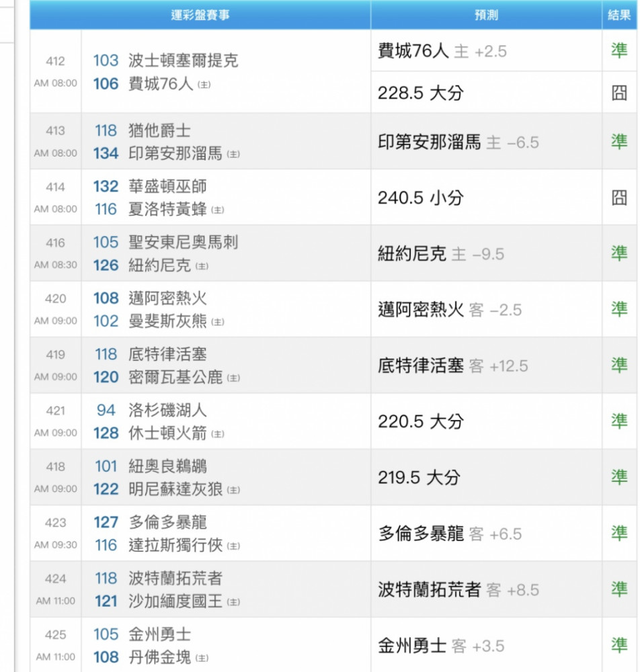Viewport: 640px width, 672px height.
Task: Click the 220.5 大分 prediction
Action: (421, 421)
